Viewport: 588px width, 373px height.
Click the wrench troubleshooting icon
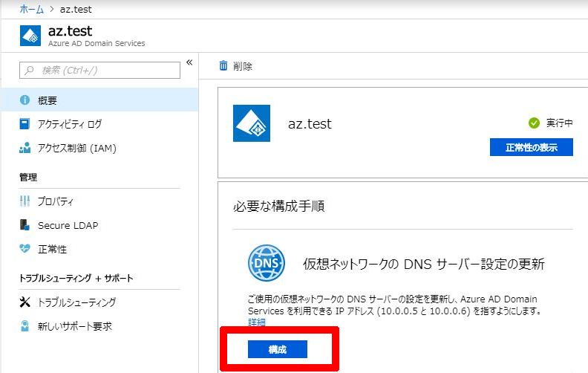click(24, 302)
